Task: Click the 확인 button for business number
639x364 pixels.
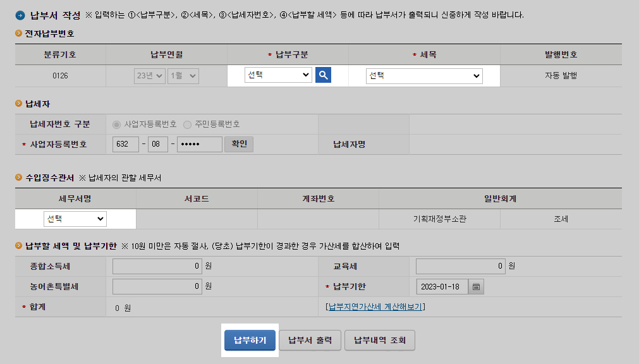Action: point(239,144)
